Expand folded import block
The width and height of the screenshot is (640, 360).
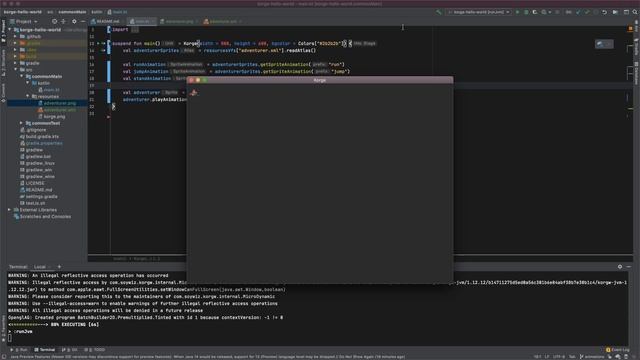135,30
